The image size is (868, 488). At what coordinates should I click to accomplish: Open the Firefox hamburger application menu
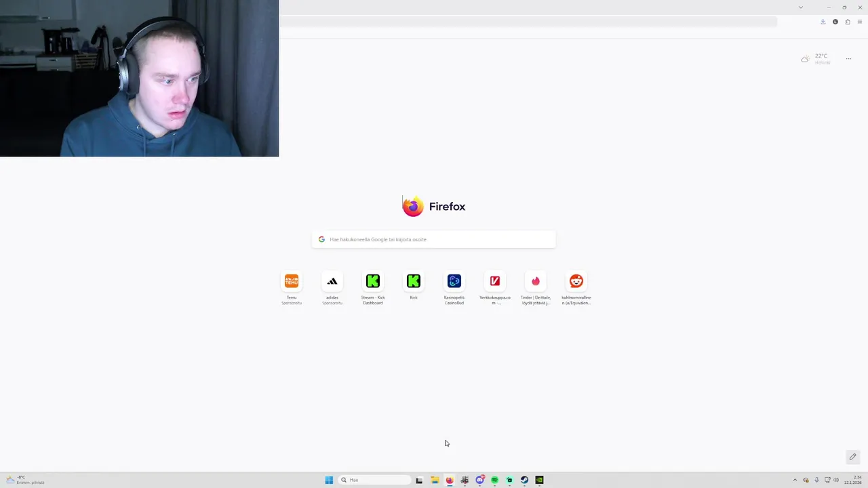[860, 22]
